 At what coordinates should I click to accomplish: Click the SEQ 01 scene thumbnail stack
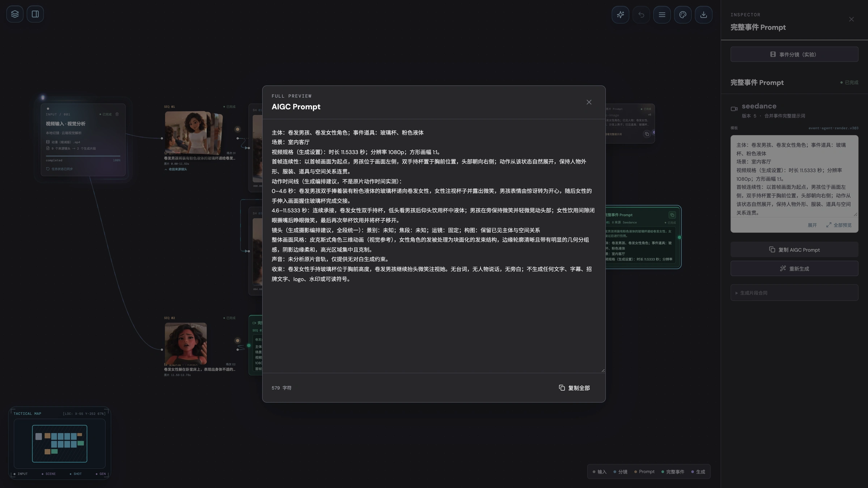193,133
